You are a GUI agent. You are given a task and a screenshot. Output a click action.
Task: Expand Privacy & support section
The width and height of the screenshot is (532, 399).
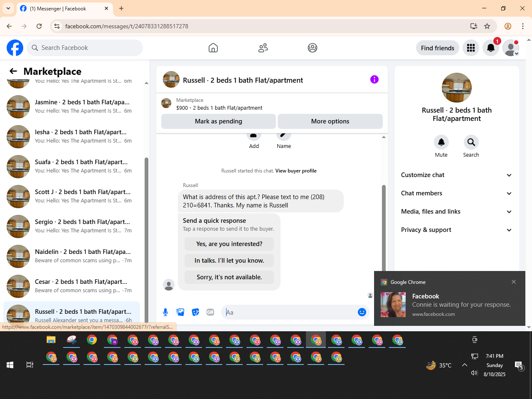pos(457,230)
